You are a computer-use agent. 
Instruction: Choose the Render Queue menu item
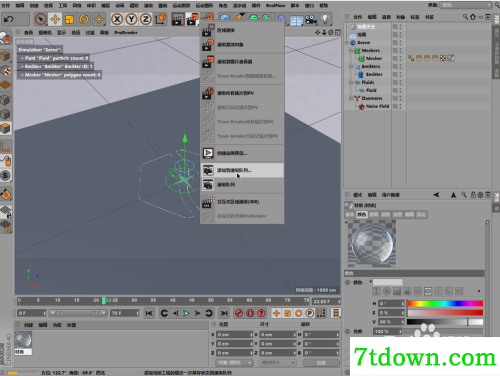tap(242, 185)
